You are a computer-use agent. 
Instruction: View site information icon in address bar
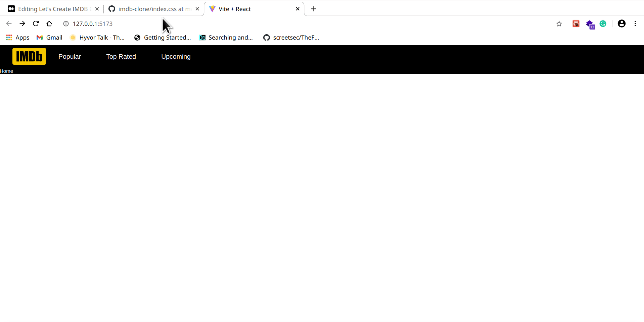(x=66, y=24)
